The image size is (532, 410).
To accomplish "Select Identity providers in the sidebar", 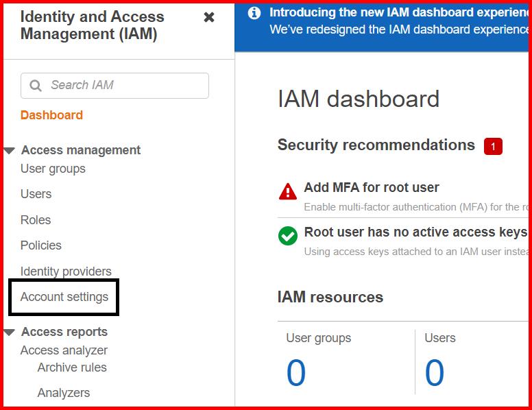I will [x=66, y=272].
